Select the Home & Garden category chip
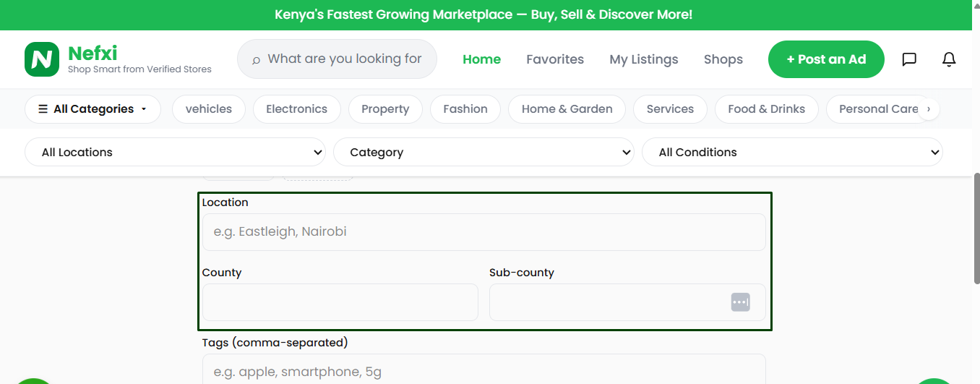 (567, 109)
